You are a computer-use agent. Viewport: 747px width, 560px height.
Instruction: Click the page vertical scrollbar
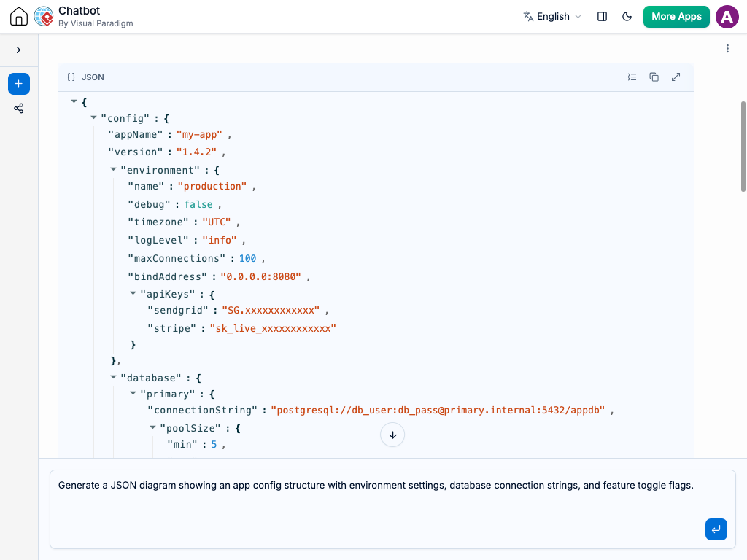pyautogui.click(x=743, y=147)
